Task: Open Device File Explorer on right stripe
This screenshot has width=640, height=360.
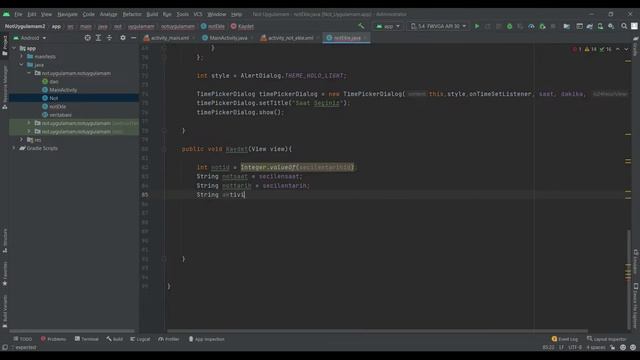Action: (636, 306)
